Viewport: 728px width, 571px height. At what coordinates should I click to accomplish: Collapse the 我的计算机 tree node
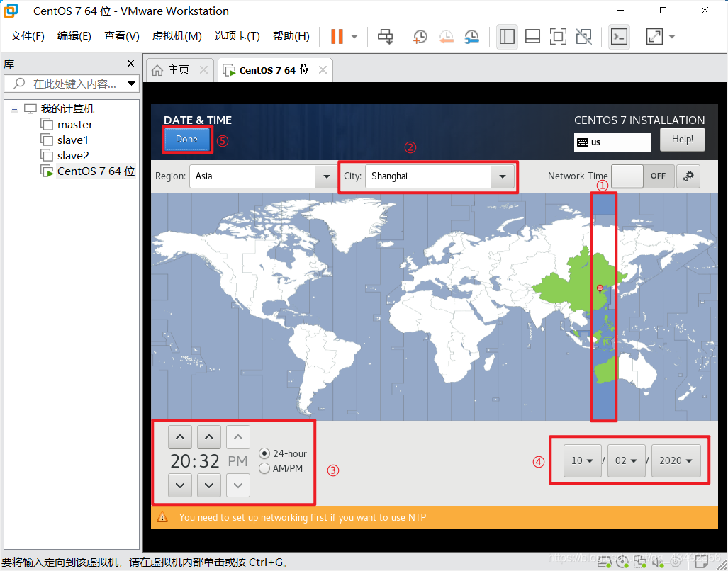coord(14,110)
